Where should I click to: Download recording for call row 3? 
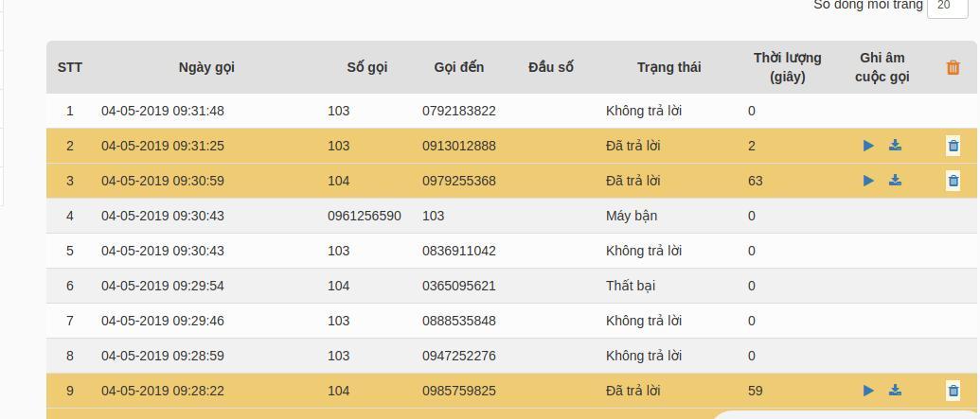(x=895, y=181)
